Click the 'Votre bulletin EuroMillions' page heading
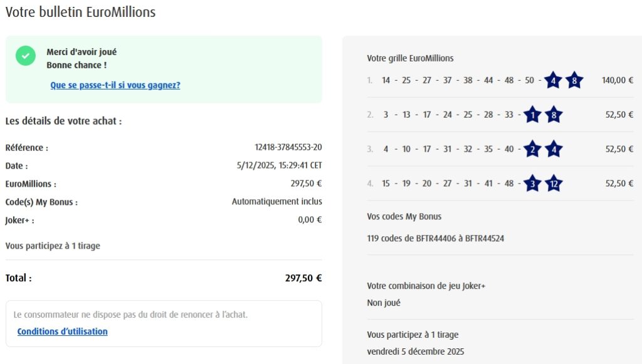The height and width of the screenshot is (364, 642). 80,13
